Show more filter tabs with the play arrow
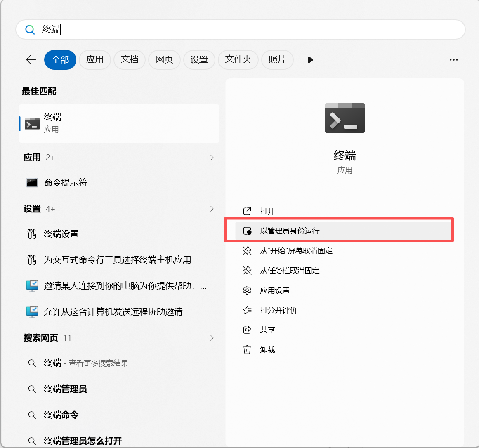 (x=310, y=60)
